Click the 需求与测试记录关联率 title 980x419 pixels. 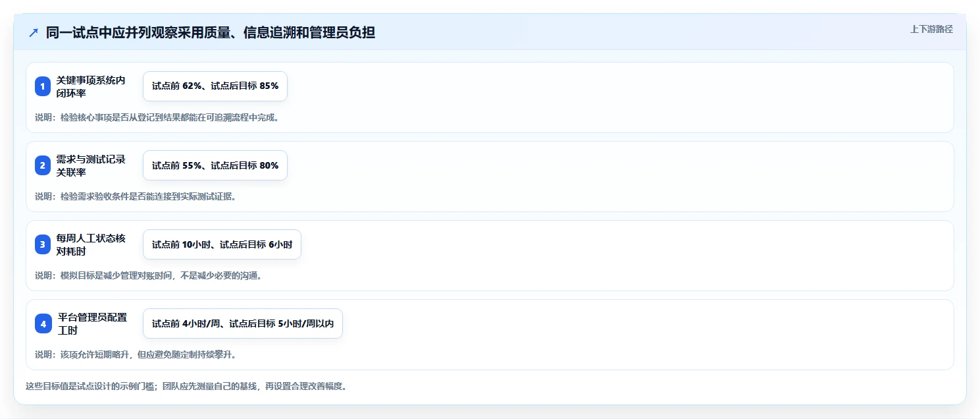(91, 165)
